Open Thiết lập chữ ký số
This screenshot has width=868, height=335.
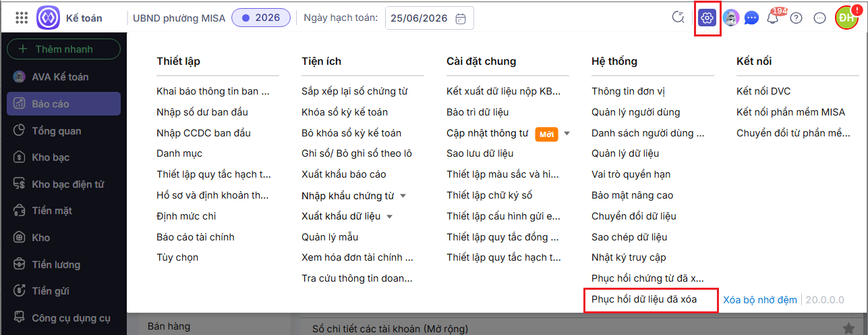[490, 195]
